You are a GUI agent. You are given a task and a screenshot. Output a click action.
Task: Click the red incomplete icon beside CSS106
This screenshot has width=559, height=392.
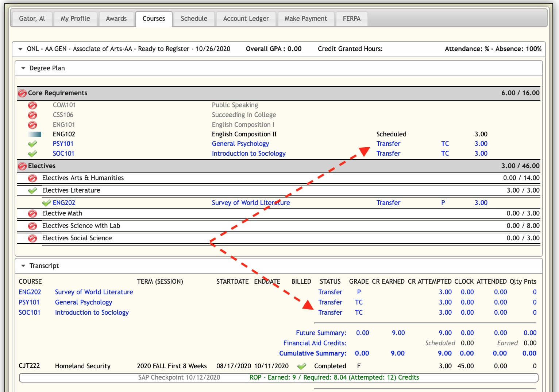coord(32,115)
